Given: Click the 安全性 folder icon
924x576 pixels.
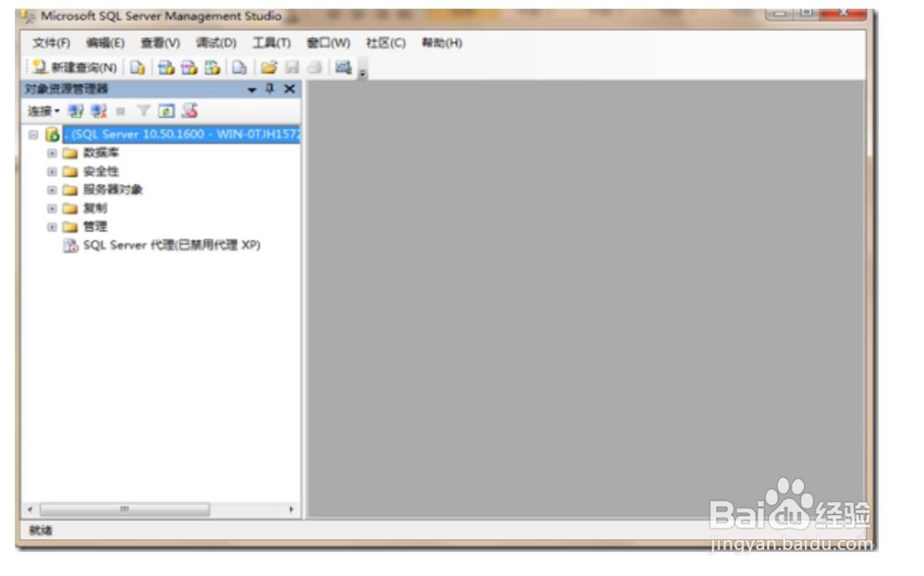Looking at the screenshot, I should point(70,172).
